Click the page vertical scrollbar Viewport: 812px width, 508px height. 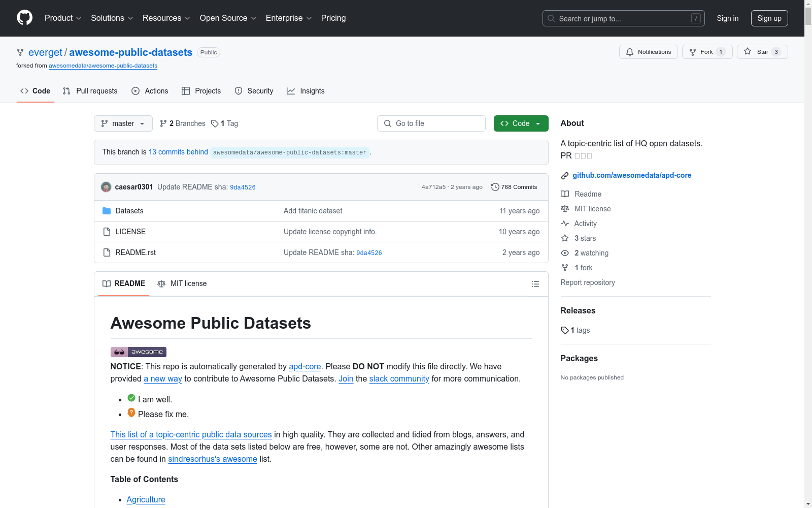coord(808,254)
